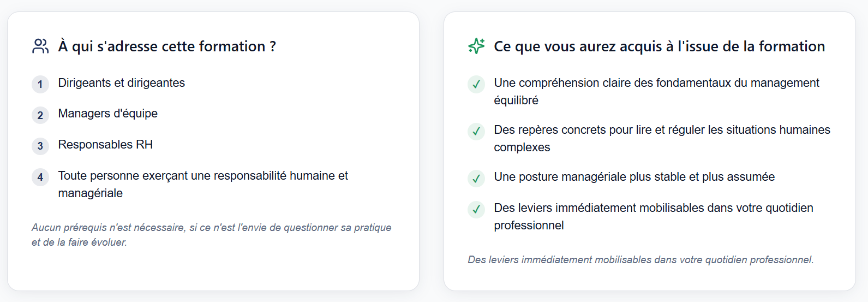Click the green sparkle icon
The image size is (868, 302).
476,46
